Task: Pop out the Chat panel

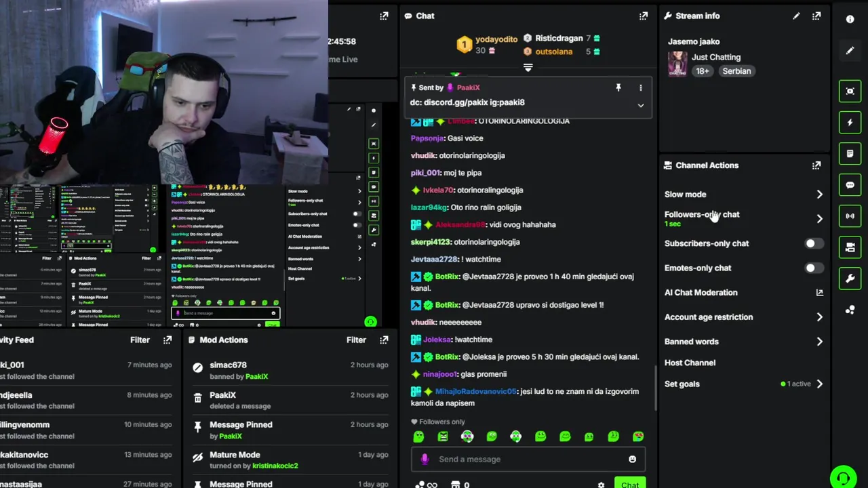Action: (x=643, y=16)
